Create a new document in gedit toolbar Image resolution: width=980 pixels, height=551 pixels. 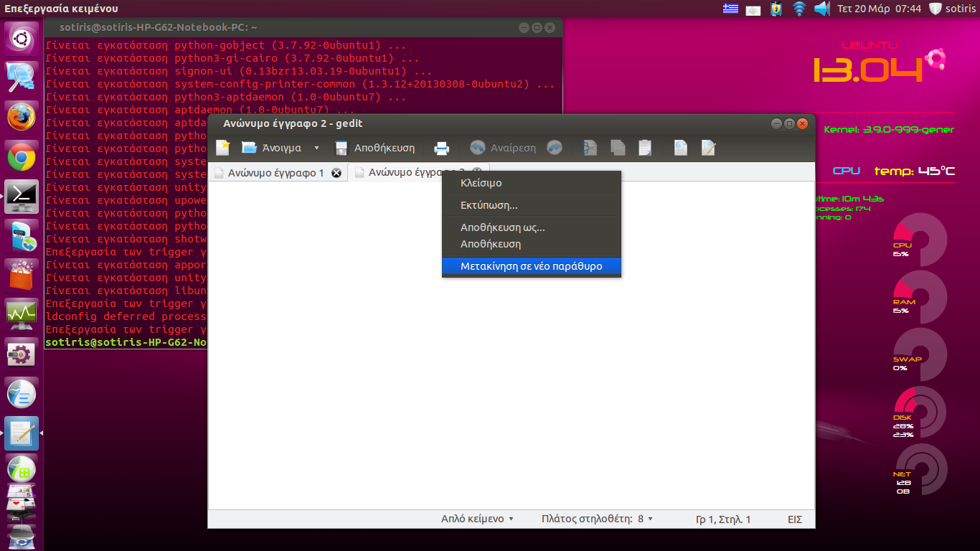pyautogui.click(x=223, y=148)
